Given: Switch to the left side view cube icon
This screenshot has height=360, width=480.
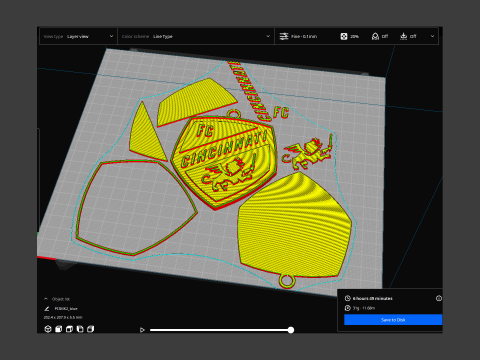Looking at the screenshot, I should (80, 329).
